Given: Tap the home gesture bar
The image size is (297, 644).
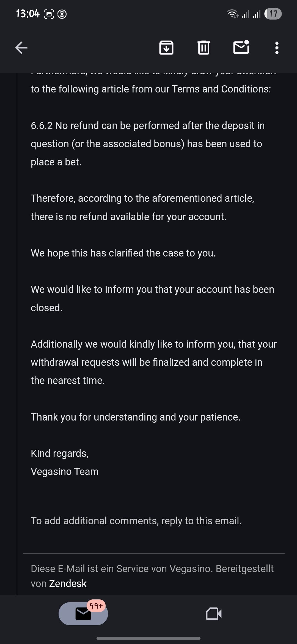Looking at the screenshot, I should [x=148, y=638].
